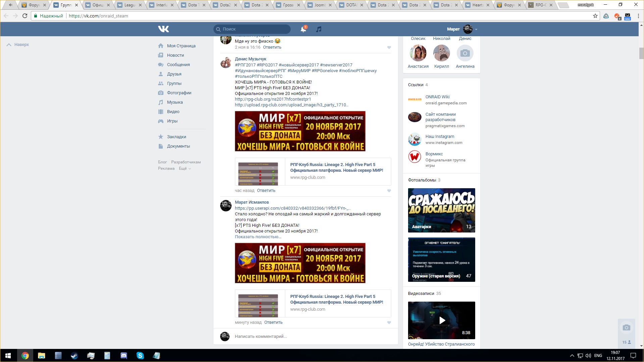Viewport: 644px width, 362px height.
Task: Open the Марат profile dropdown menu
Action: pyautogui.click(x=476, y=30)
